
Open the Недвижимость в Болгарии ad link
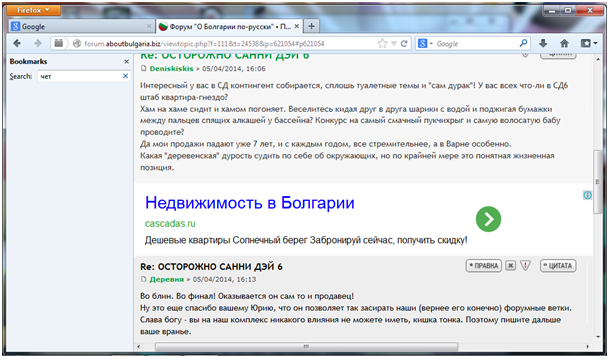tap(250, 203)
